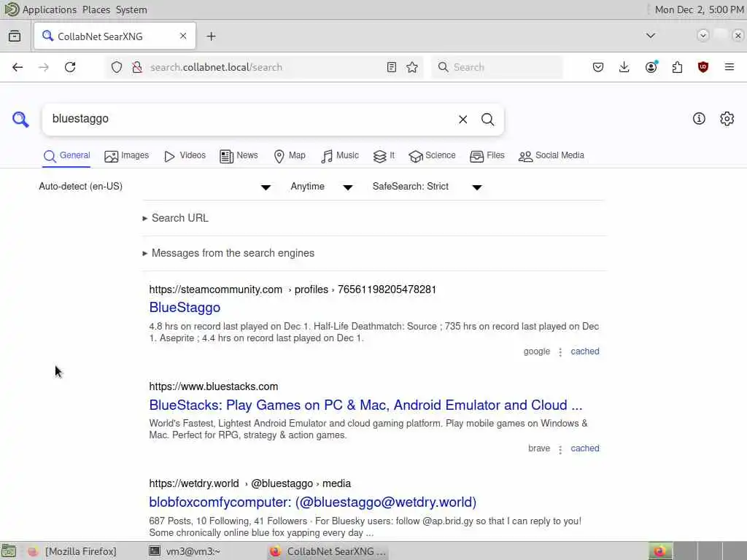
Task: Switch to the Files category
Action: point(487,156)
